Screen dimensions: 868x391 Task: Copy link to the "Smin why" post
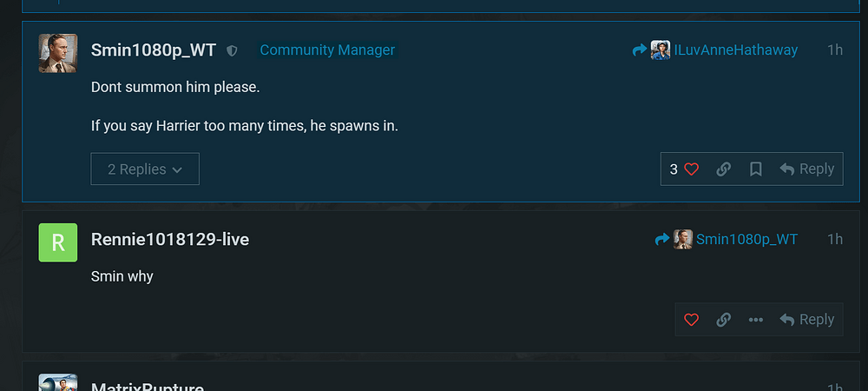(x=723, y=320)
